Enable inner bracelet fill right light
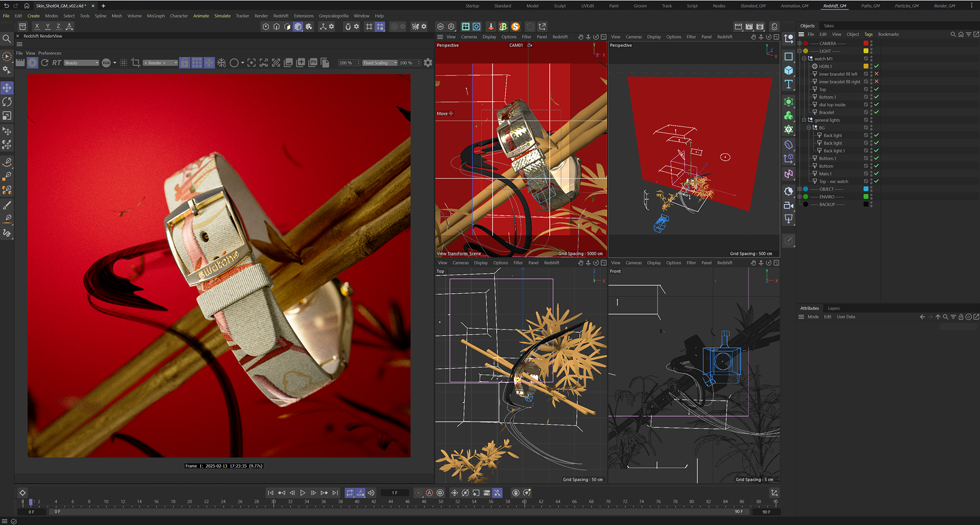 (876, 82)
